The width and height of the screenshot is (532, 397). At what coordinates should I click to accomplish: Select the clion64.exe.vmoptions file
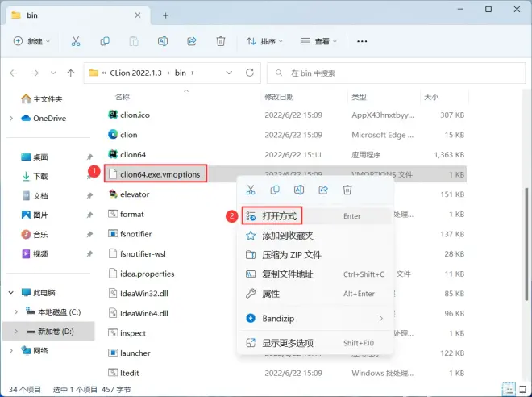160,174
